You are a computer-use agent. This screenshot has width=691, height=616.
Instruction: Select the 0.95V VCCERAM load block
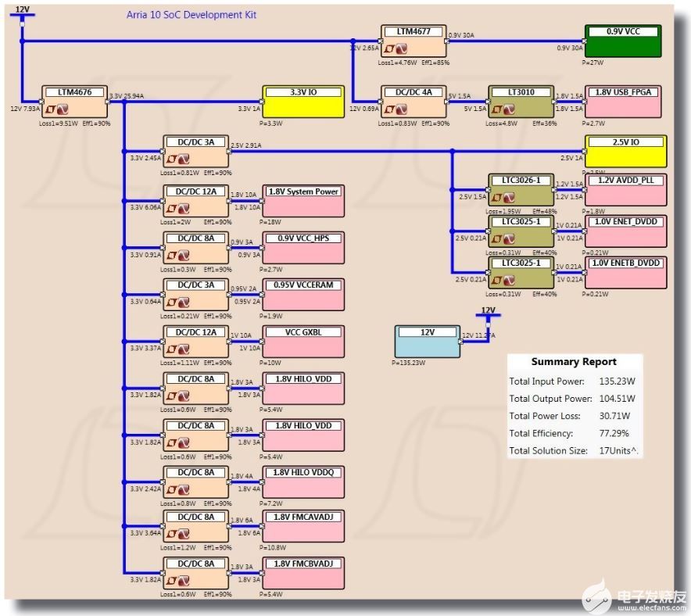click(x=303, y=295)
